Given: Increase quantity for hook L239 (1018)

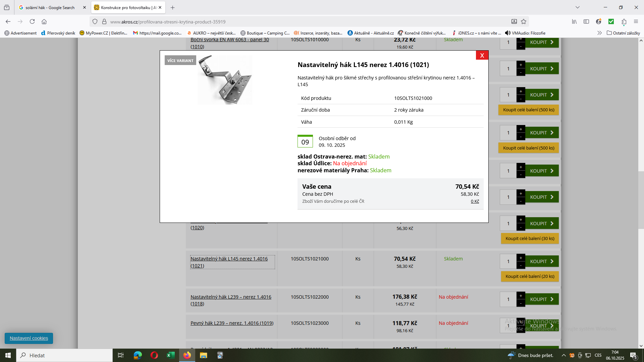Looking at the screenshot, I should pos(521,296).
